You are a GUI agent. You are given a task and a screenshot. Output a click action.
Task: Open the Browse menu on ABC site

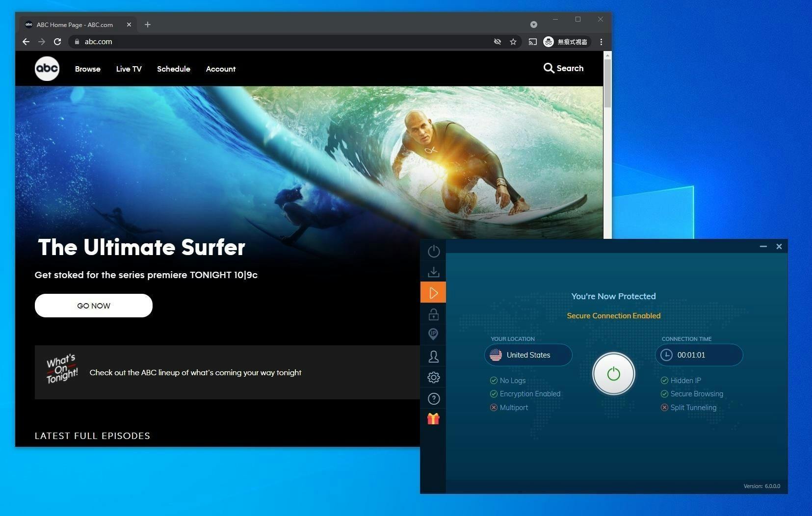[88, 69]
